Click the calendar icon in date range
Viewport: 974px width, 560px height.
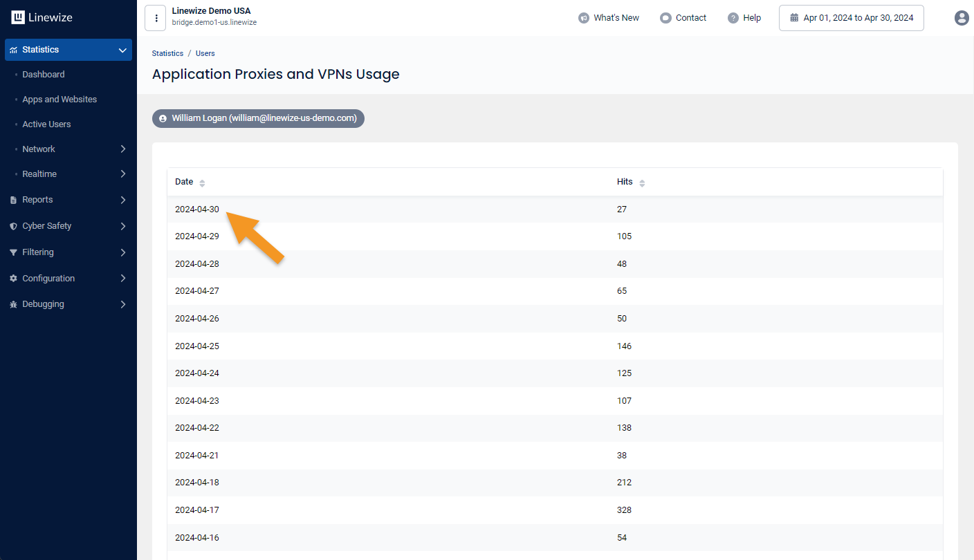pos(794,18)
